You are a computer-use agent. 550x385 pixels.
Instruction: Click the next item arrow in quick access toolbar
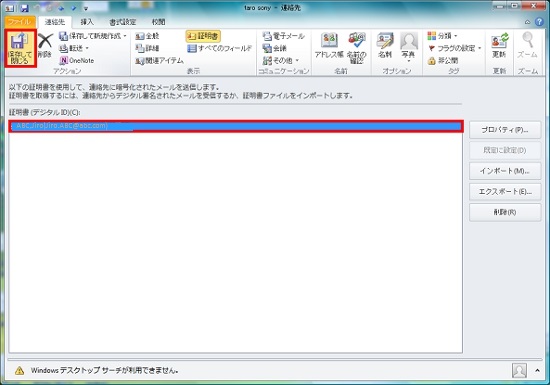73,8
